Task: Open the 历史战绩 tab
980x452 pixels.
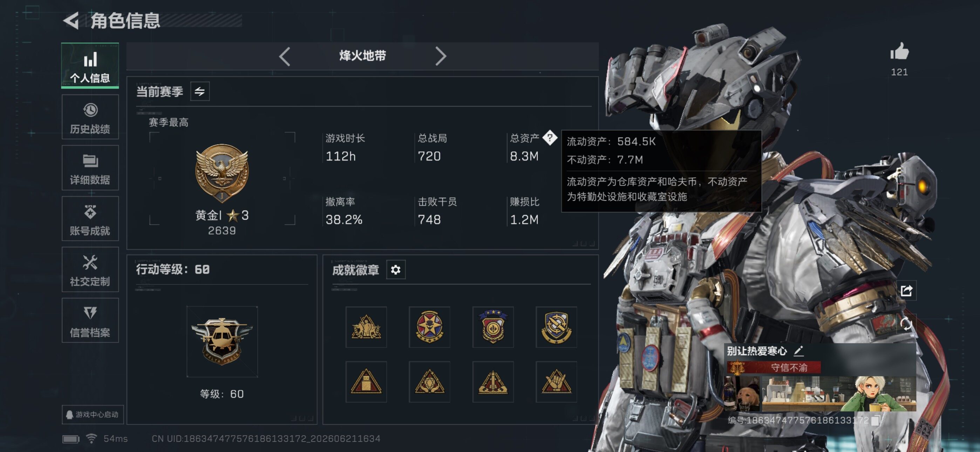Action: click(x=90, y=117)
